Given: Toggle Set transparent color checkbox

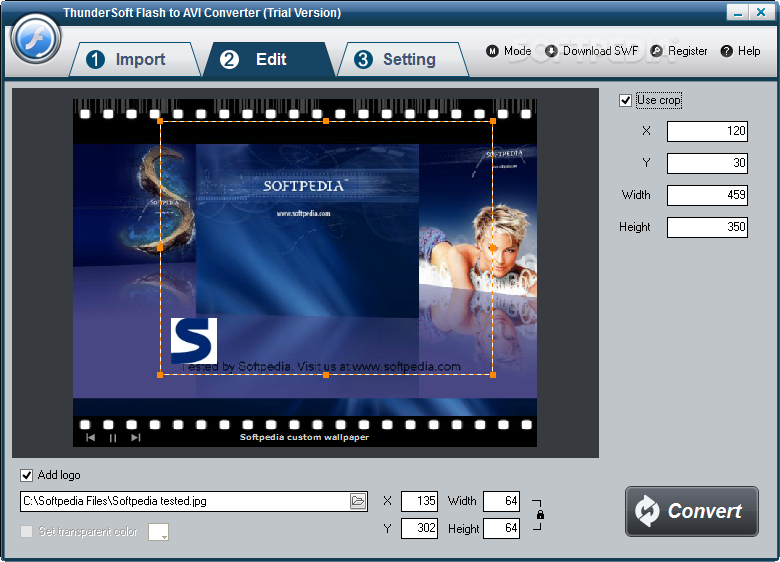Looking at the screenshot, I should click(26, 531).
